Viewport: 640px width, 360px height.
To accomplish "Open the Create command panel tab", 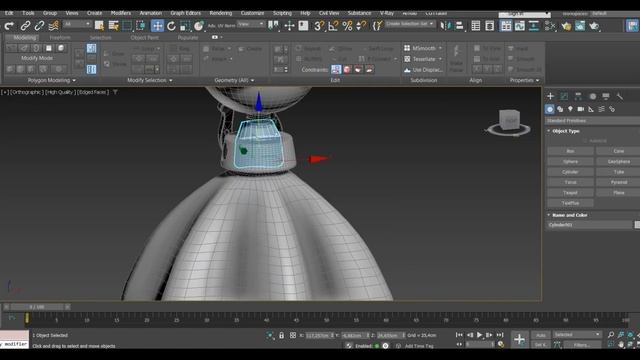I will (550, 96).
